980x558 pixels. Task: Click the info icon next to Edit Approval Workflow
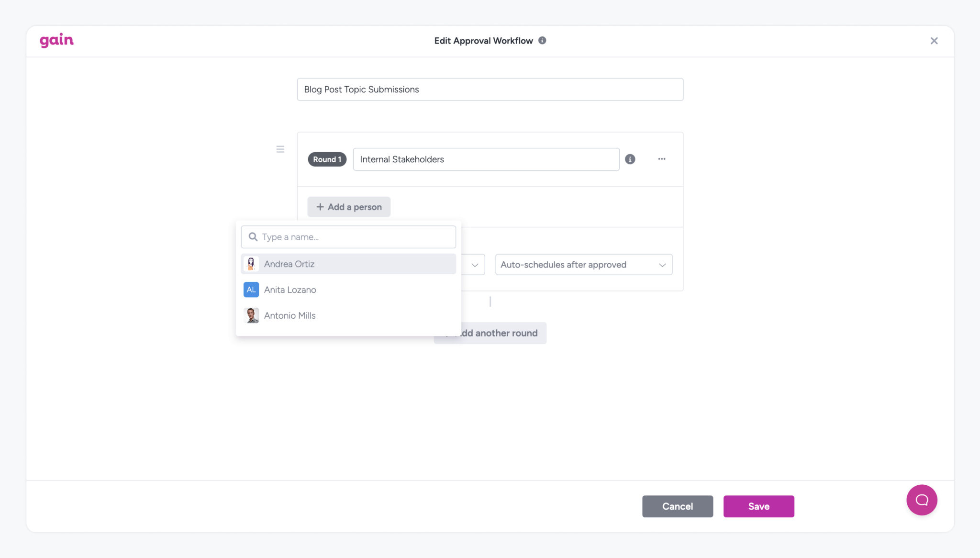(542, 40)
